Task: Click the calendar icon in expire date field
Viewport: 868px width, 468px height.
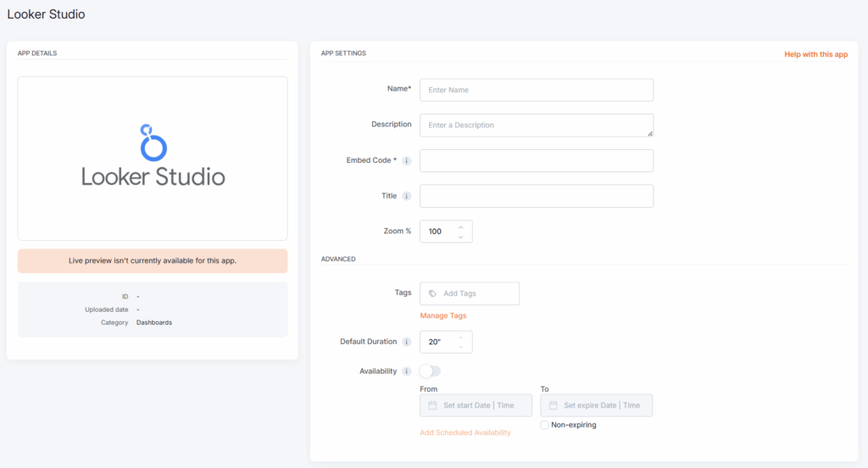Action: tap(553, 405)
